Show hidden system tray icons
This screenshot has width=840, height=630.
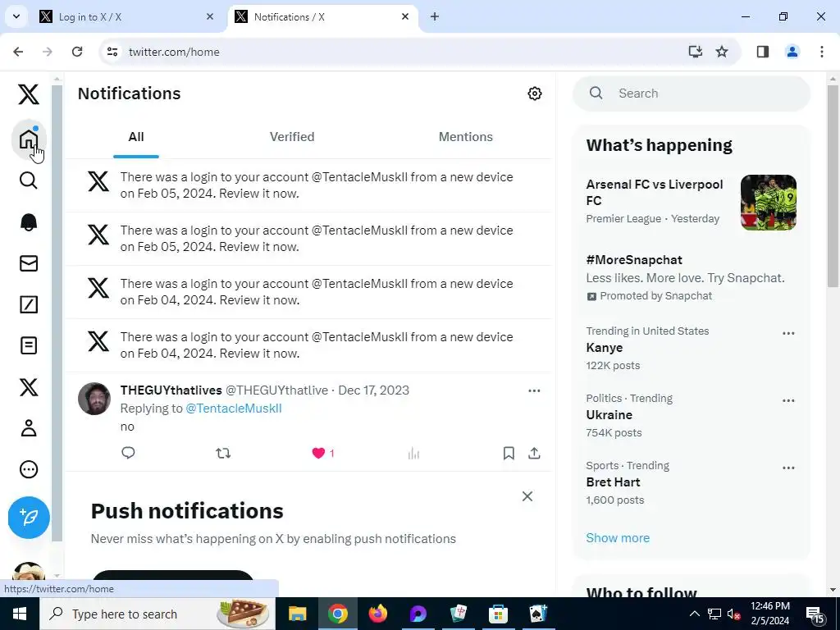click(x=694, y=614)
